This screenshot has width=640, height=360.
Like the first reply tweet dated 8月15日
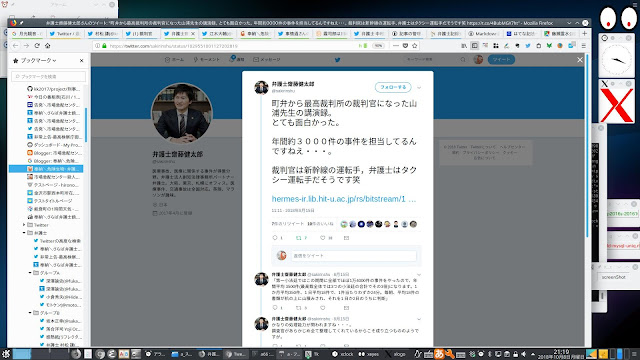click(x=322, y=308)
